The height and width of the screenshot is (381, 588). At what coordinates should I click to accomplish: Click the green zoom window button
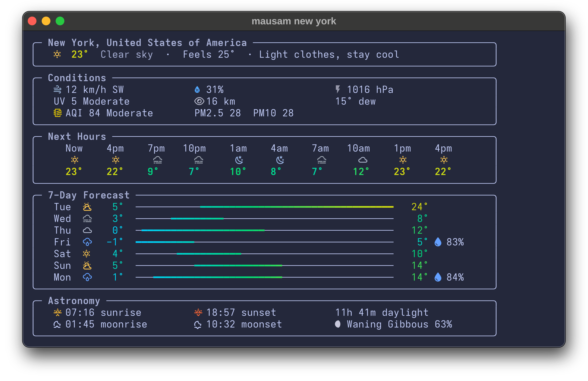[60, 21]
